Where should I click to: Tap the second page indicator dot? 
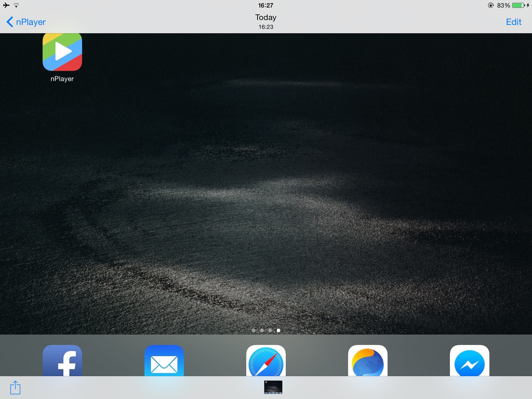tap(262, 330)
